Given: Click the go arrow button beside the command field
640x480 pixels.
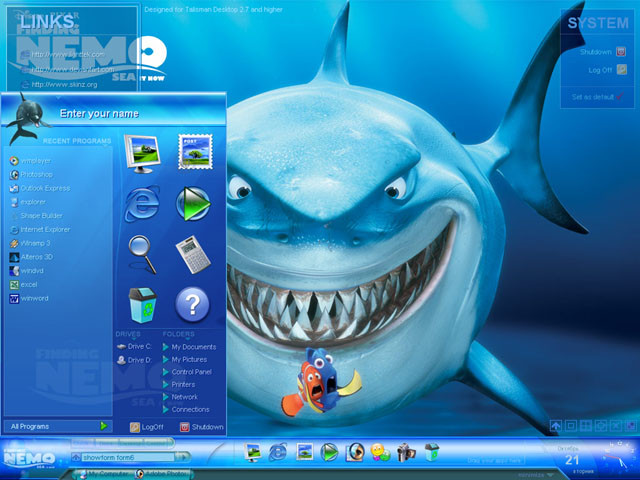Looking at the screenshot, I should pyautogui.click(x=182, y=457).
